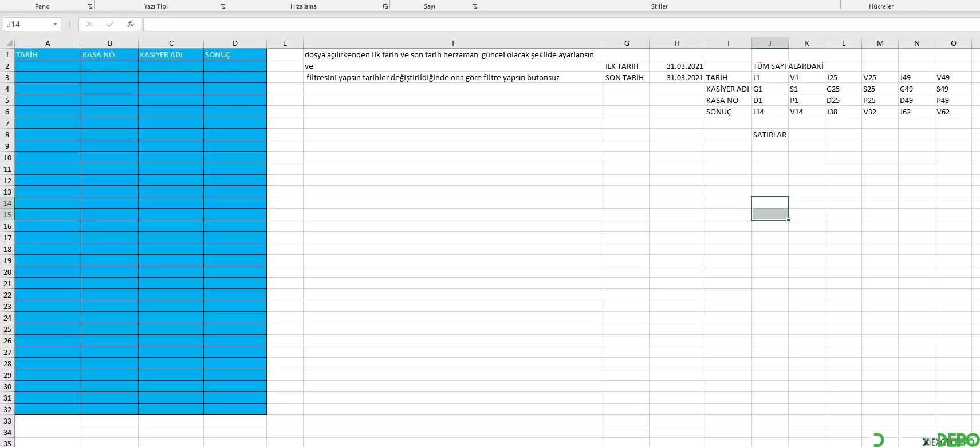Select column H header
Viewport: 980px width, 447px height.
(677, 43)
